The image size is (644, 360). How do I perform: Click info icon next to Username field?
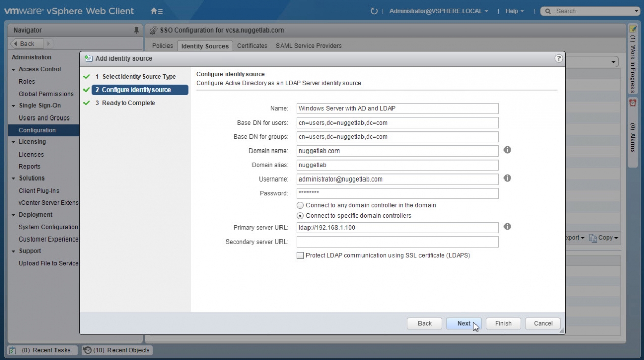507,178
